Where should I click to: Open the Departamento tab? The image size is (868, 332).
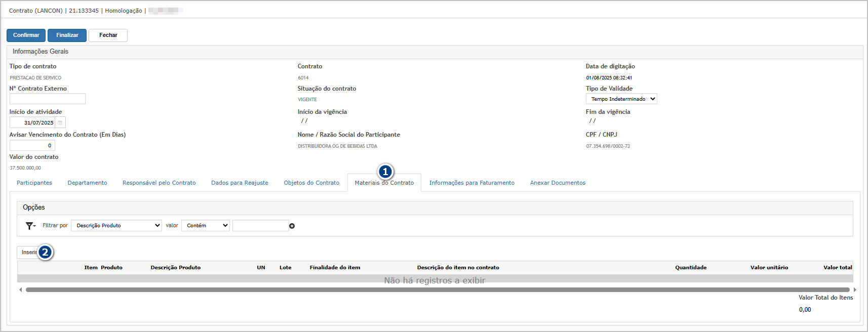(x=87, y=183)
